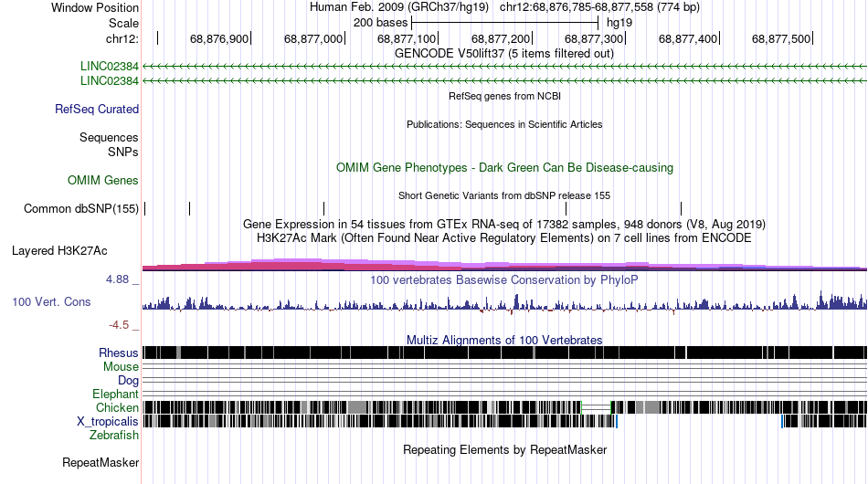This screenshot has width=868, height=484.
Task: Click the Common dbSNP(155) track label
Action: click(x=81, y=208)
